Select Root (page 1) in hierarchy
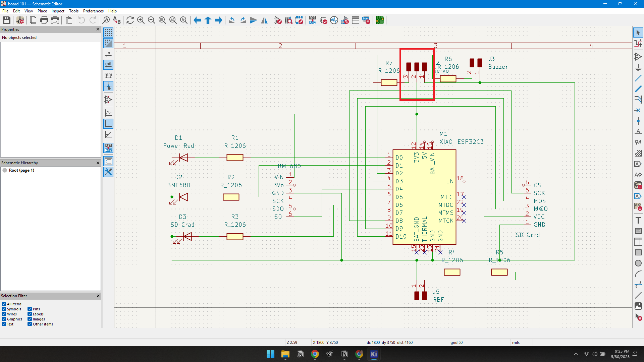This screenshot has height=362, width=644. click(x=21, y=170)
